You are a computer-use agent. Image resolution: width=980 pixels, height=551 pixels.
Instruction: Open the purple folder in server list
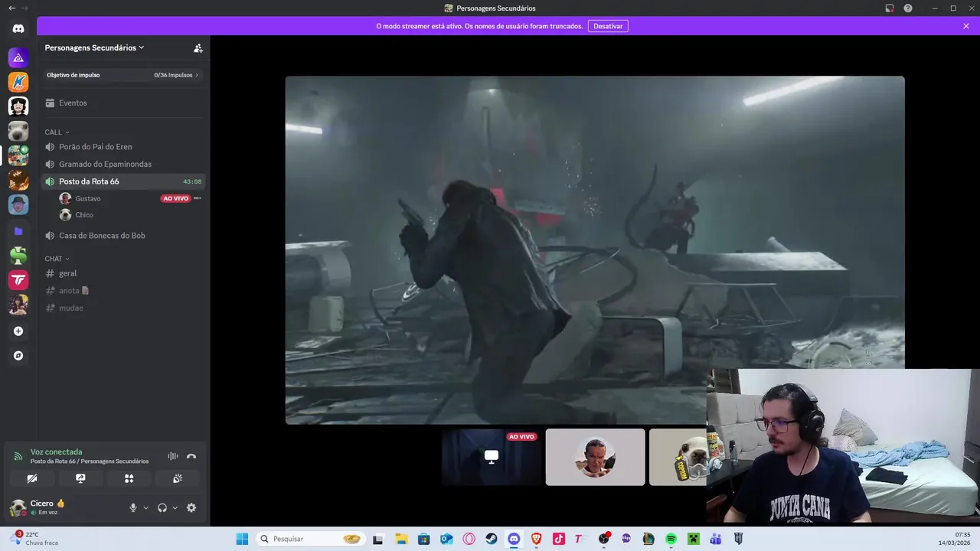tap(18, 231)
